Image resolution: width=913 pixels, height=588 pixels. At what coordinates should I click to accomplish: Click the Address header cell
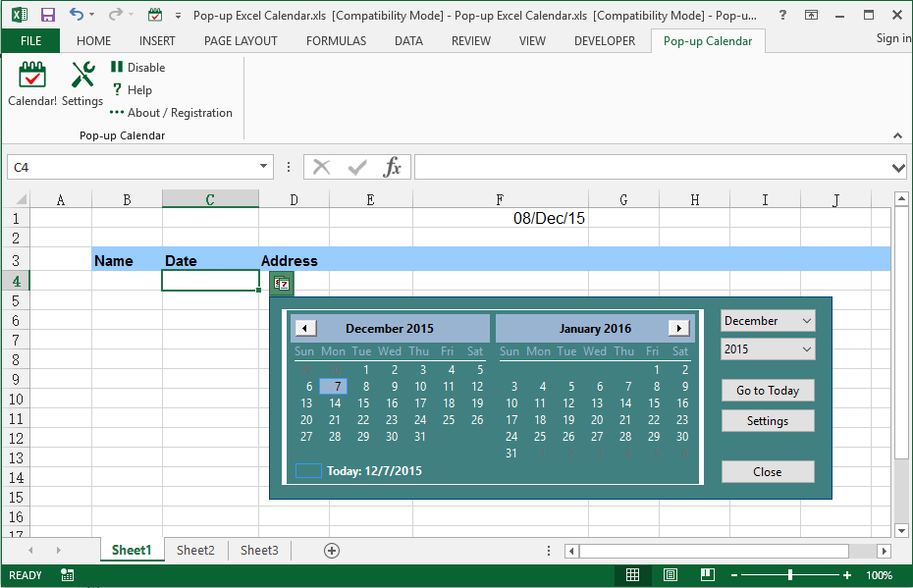coord(295,260)
